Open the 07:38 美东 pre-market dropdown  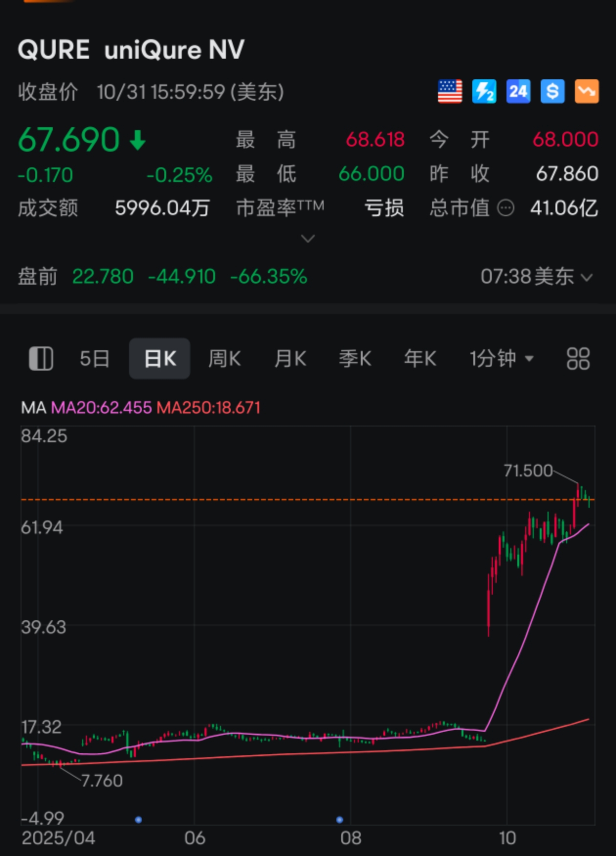tap(537, 277)
